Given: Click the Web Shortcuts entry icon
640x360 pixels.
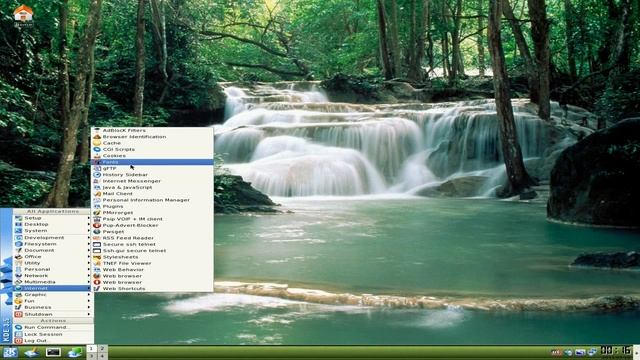Looking at the screenshot, I should point(97,289).
